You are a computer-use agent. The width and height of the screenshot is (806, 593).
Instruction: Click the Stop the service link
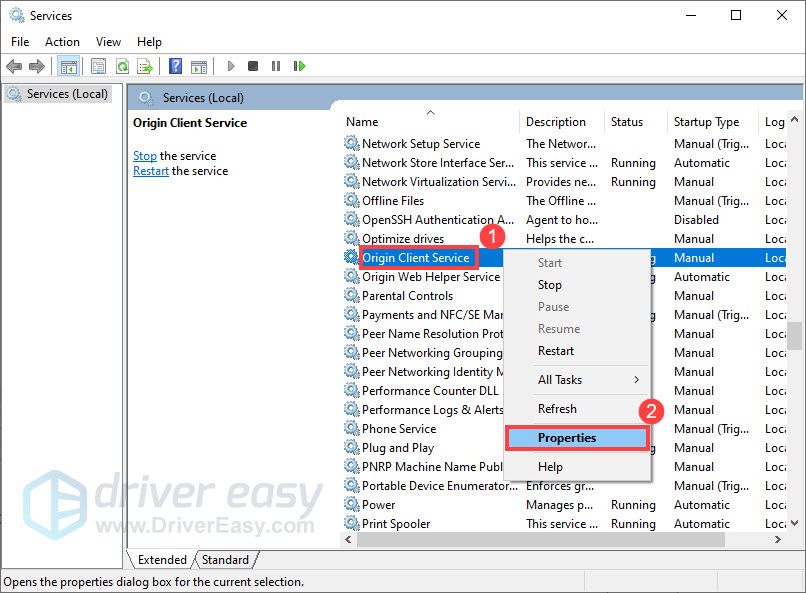(x=144, y=156)
